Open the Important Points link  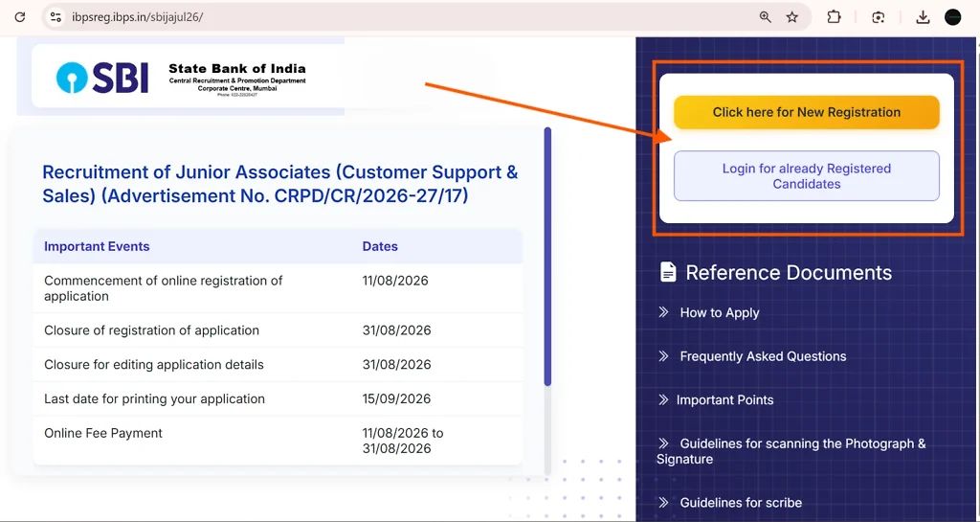coord(725,400)
